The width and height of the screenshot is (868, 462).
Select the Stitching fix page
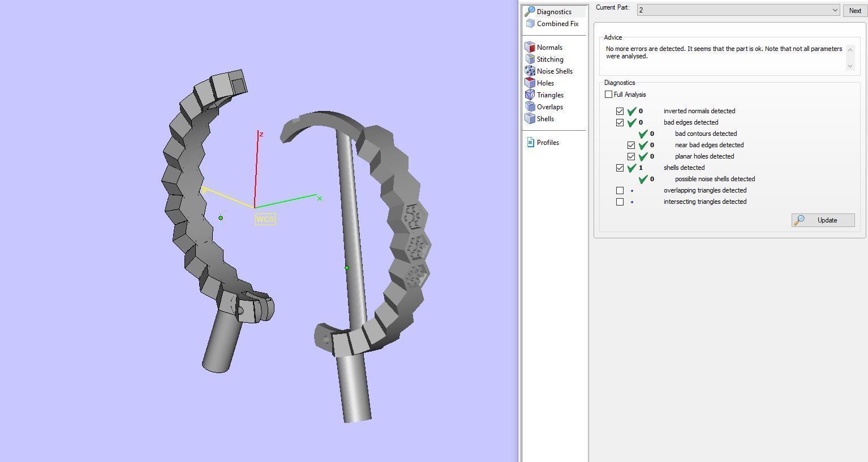[x=544, y=59]
